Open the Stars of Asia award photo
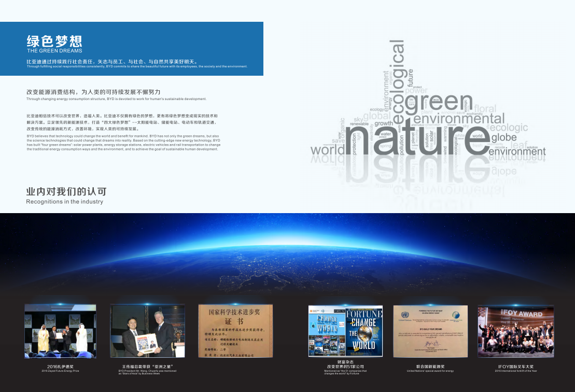This screenshot has height=392, width=575. click(147, 331)
